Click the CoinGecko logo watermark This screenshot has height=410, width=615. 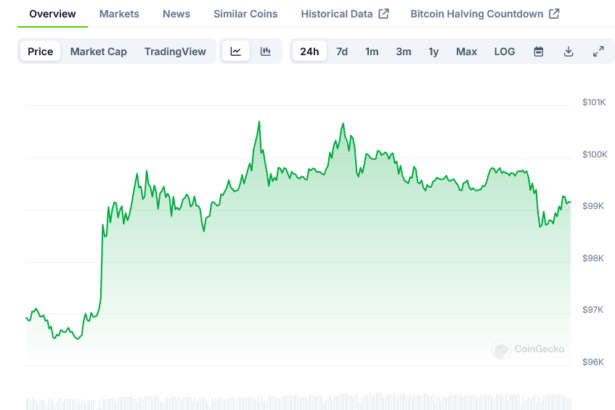(528, 349)
